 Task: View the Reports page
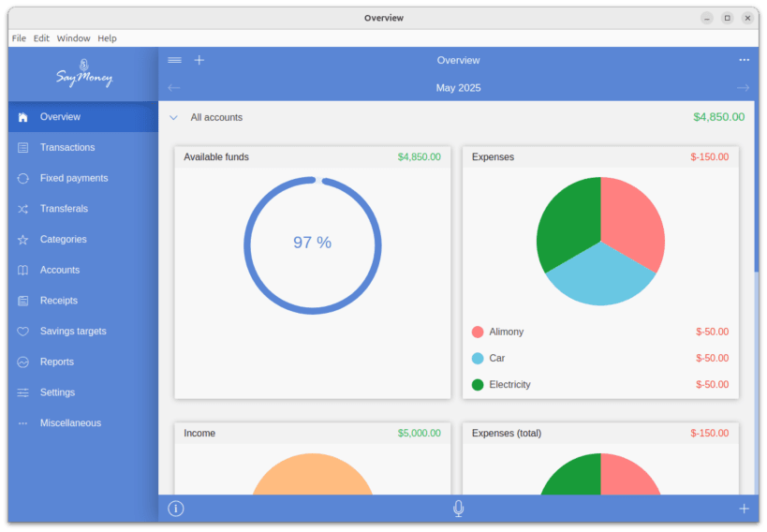click(83, 362)
